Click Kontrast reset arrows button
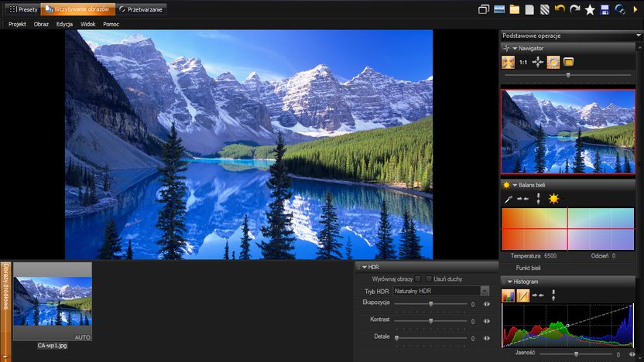The width and height of the screenshot is (644, 362). pos(487,321)
